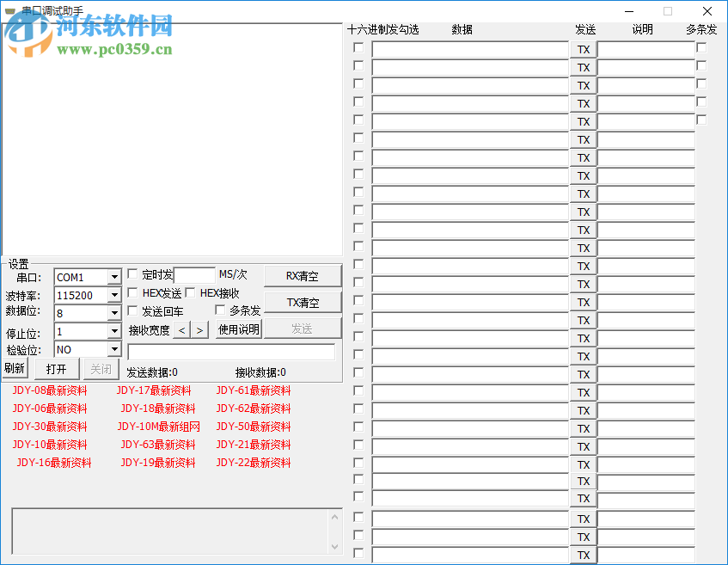Open the 波特率 baud rate dropdown
Screen dimensions: 728x565
113,295
